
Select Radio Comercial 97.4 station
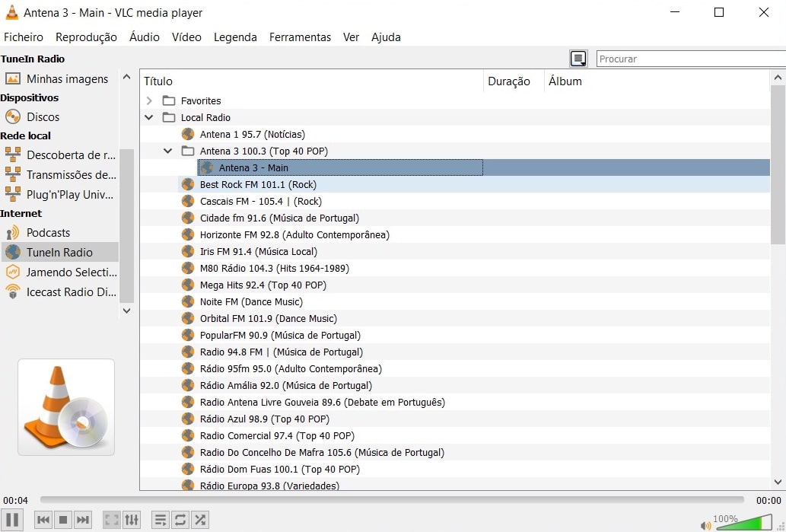[277, 435]
